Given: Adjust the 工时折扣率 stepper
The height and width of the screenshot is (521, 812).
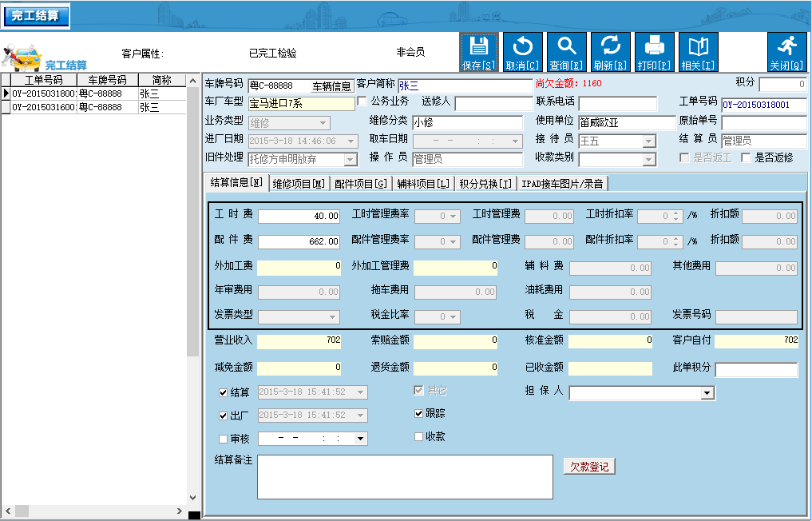Looking at the screenshot, I should tap(675, 217).
